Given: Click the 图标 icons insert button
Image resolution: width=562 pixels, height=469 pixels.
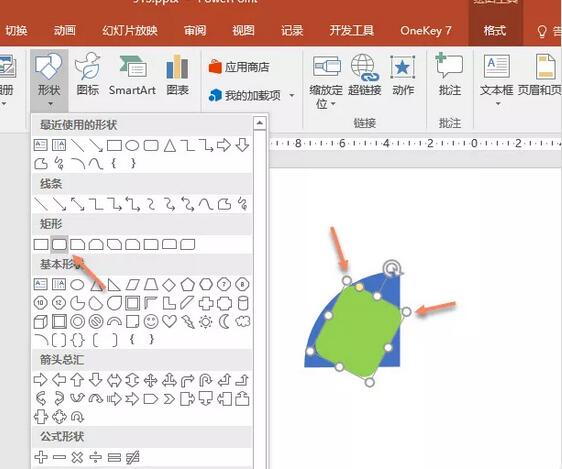Looking at the screenshot, I should [x=87, y=74].
